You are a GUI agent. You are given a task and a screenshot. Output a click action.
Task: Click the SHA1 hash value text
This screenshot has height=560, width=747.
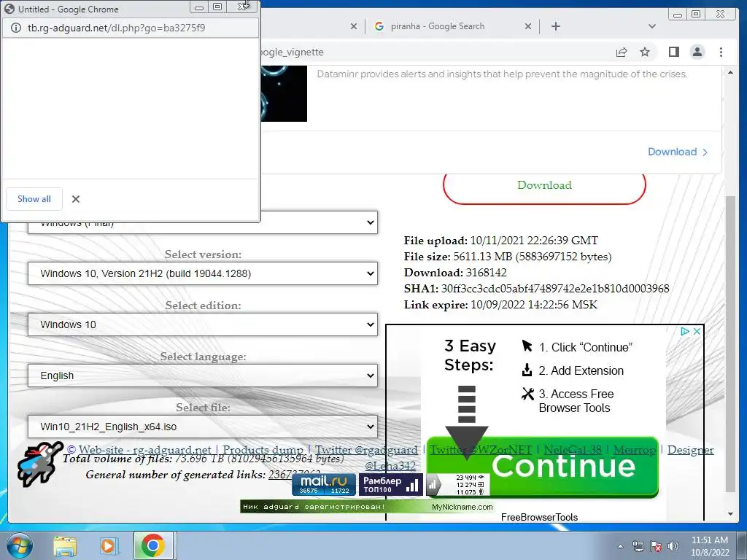(x=555, y=289)
